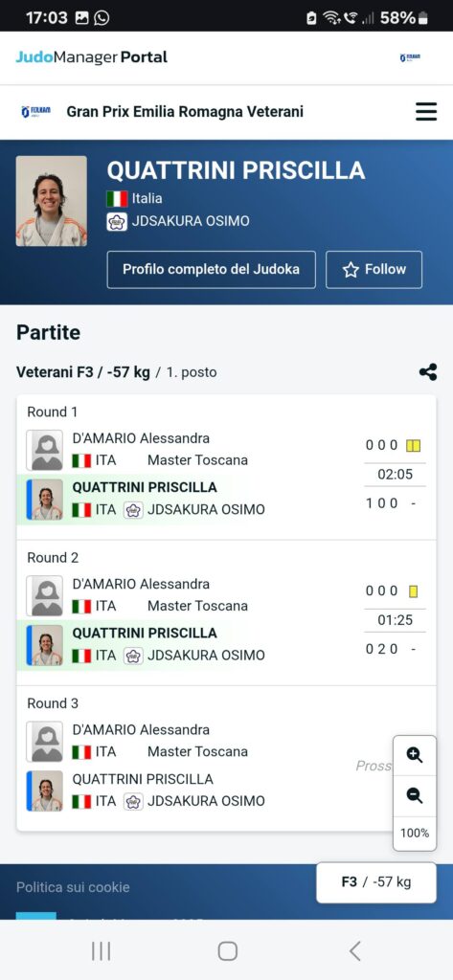This screenshot has width=453, height=980.
Task: Open the Politica sui cookie link
Action: (73, 887)
